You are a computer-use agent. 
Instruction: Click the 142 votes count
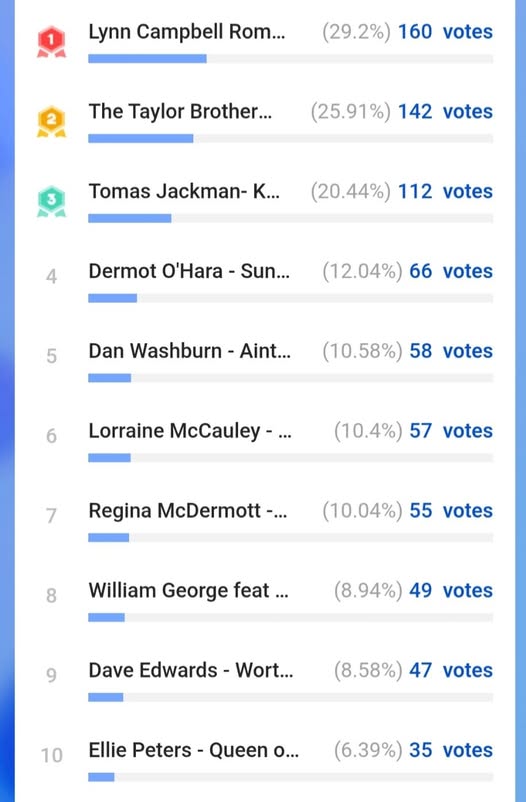pos(445,112)
